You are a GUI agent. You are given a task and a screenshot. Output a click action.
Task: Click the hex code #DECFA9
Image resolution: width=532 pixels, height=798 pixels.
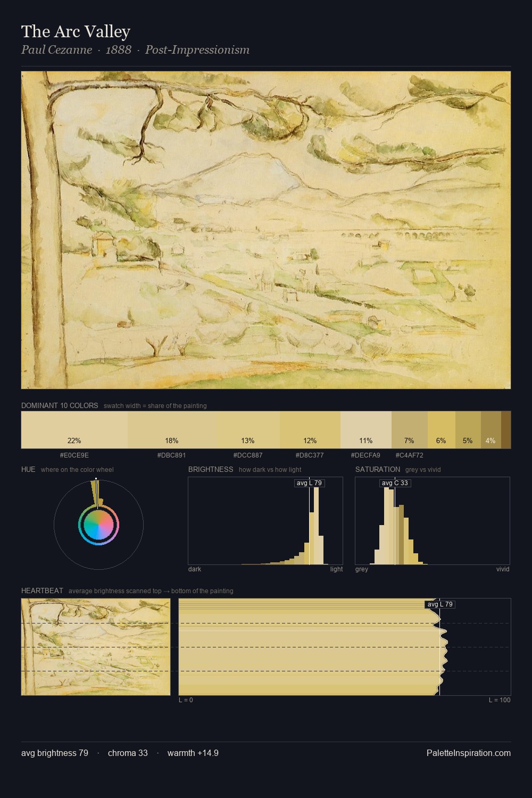coord(365,455)
